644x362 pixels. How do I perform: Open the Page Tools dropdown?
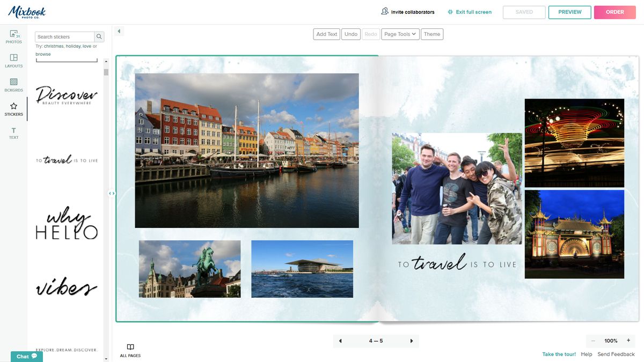point(400,34)
